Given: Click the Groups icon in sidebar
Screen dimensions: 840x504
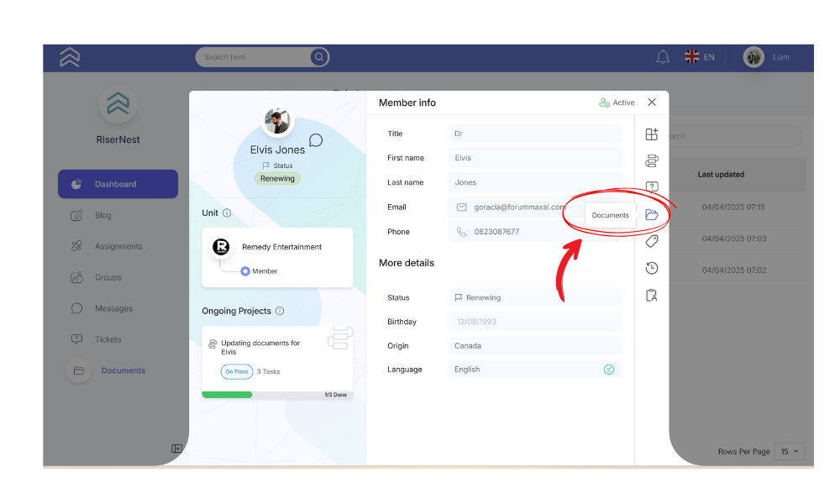Looking at the screenshot, I should click(x=76, y=277).
